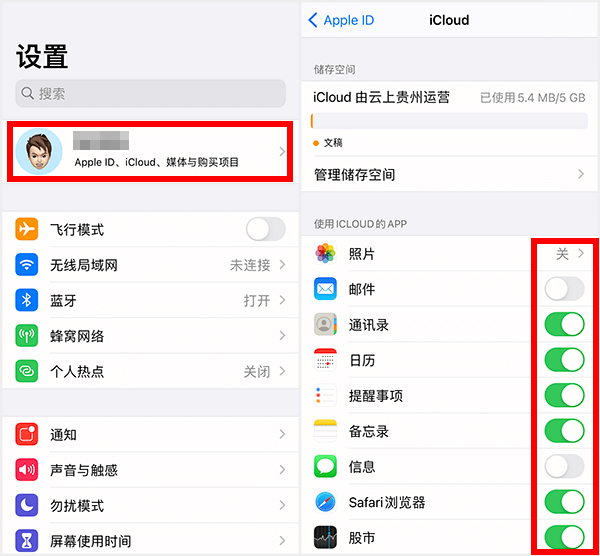The image size is (600, 556).
Task: Open 照片 iCloud settings row
Action: 449,253
